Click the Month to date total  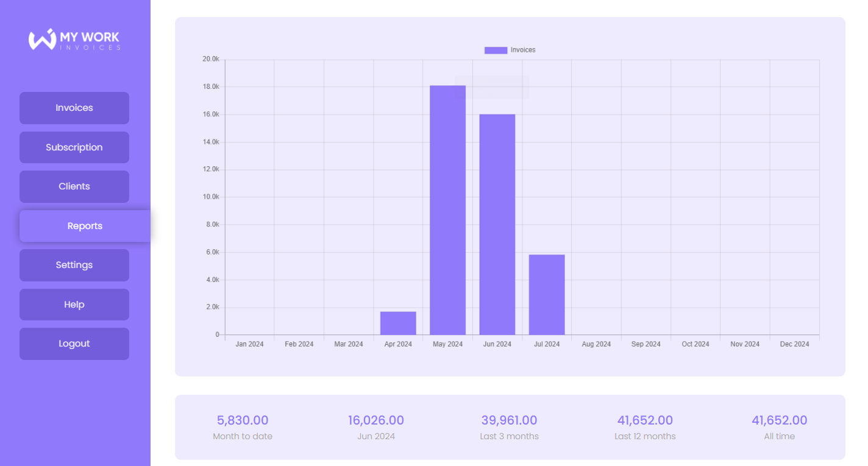[x=243, y=420]
